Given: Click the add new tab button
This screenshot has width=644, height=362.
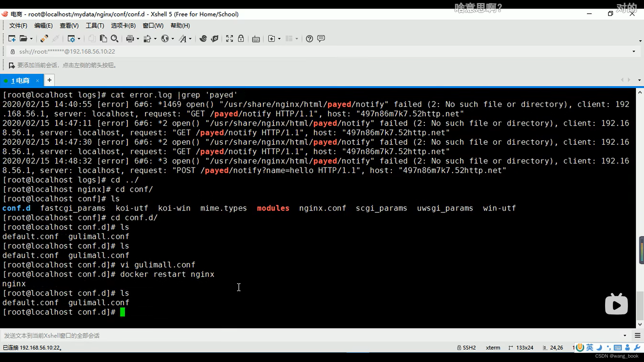Looking at the screenshot, I should 50,80.
